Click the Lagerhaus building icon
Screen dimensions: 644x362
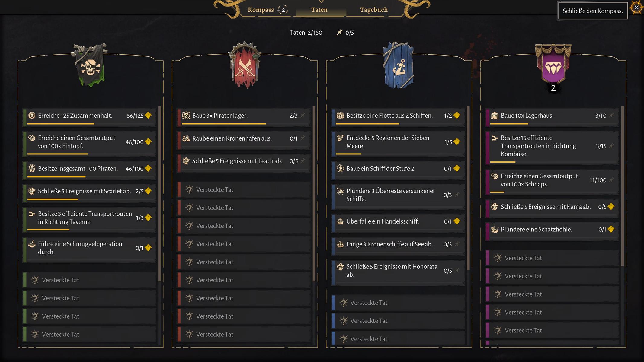pyautogui.click(x=495, y=116)
